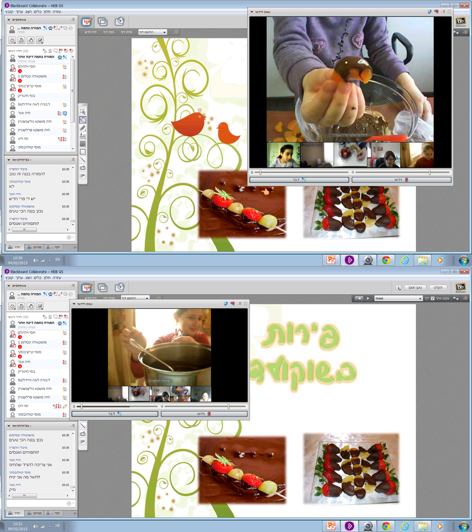Screen dimensions: 472x532
Task: Toggle the Talk button under the apricot video
Action: tap(299, 179)
